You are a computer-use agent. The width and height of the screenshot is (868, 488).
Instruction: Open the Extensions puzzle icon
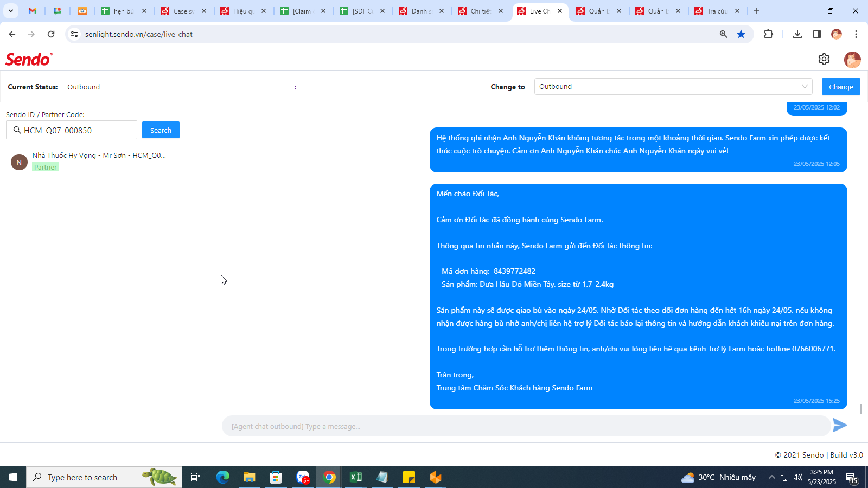(768, 34)
